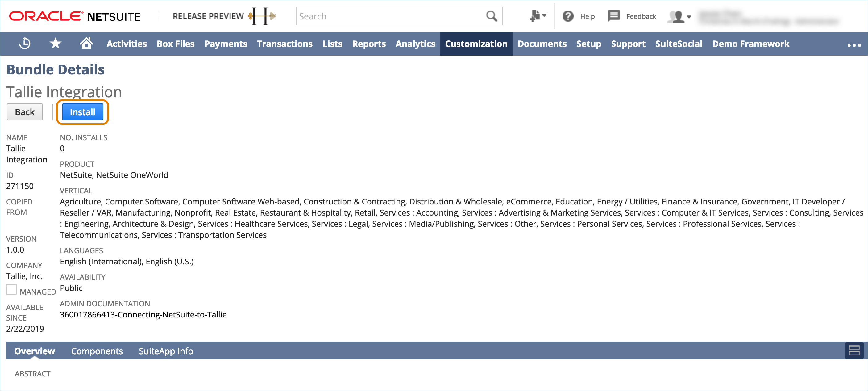The image size is (868, 391).
Task: Click the Tallie Integration bundle title
Action: coord(64,92)
